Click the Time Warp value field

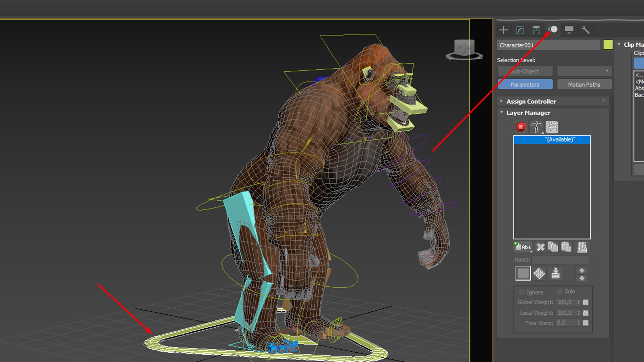566,323
